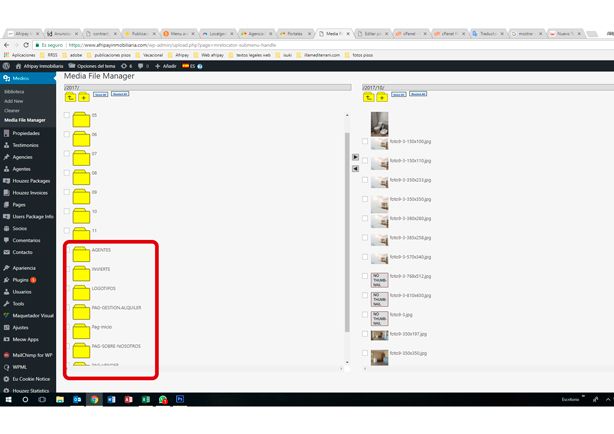Tick the checkbox next to folder 08
The height and width of the screenshot is (434, 614).
(67, 172)
